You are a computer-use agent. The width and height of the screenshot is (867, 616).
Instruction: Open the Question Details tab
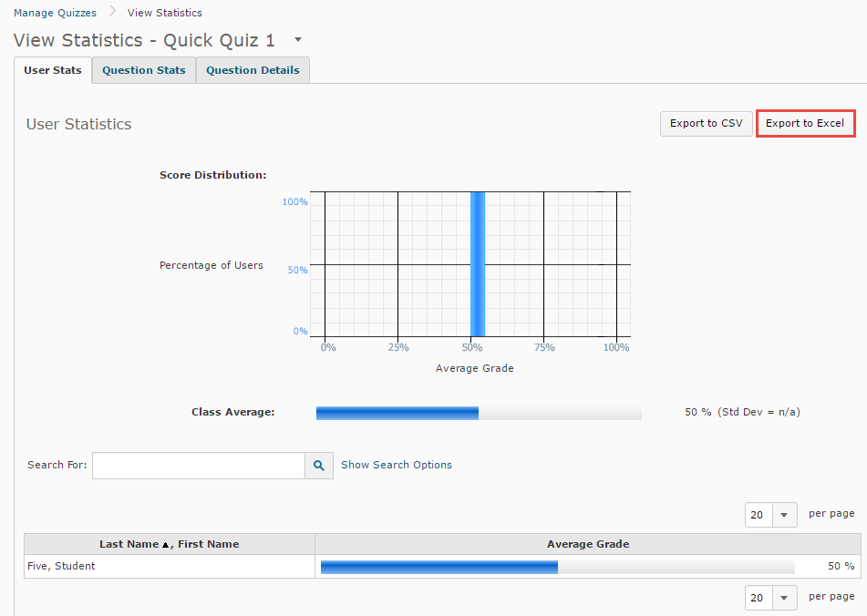253,70
